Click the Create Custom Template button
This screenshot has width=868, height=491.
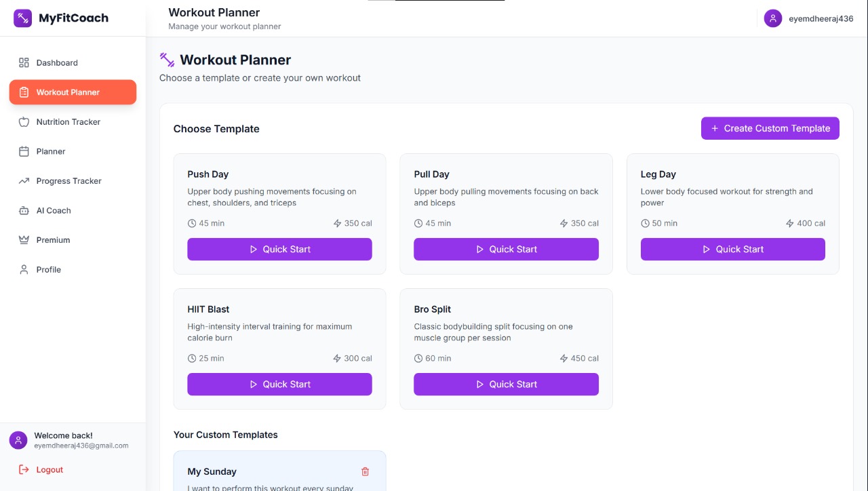770,128
